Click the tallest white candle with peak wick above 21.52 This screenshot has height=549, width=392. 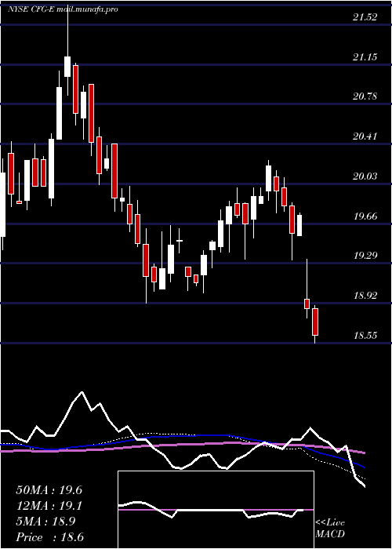tap(67, 66)
